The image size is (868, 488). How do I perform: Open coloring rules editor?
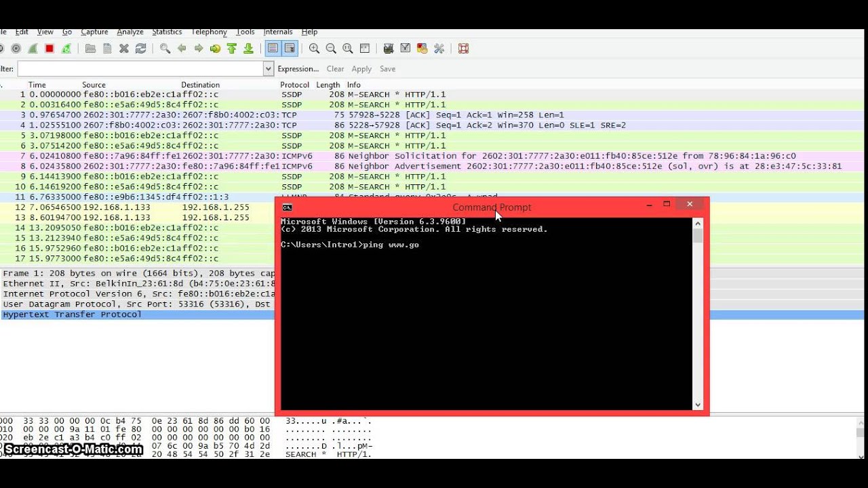click(x=422, y=48)
